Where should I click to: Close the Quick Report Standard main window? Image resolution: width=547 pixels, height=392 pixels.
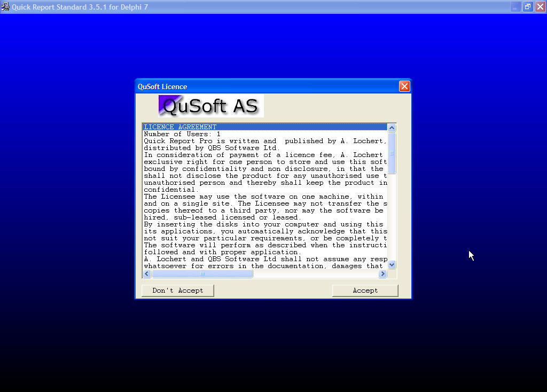click(x=540, y=6)
